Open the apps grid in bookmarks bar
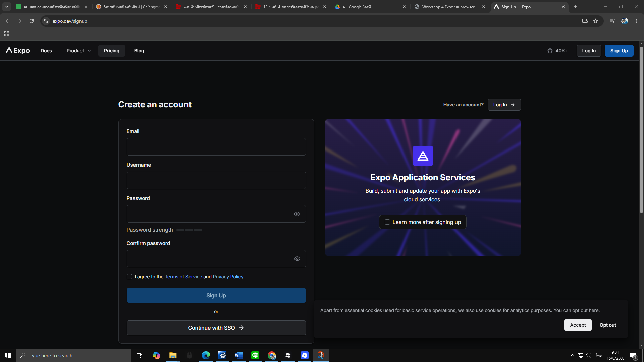The height and width of the screenshot is (362, 644). pos(7,34)
